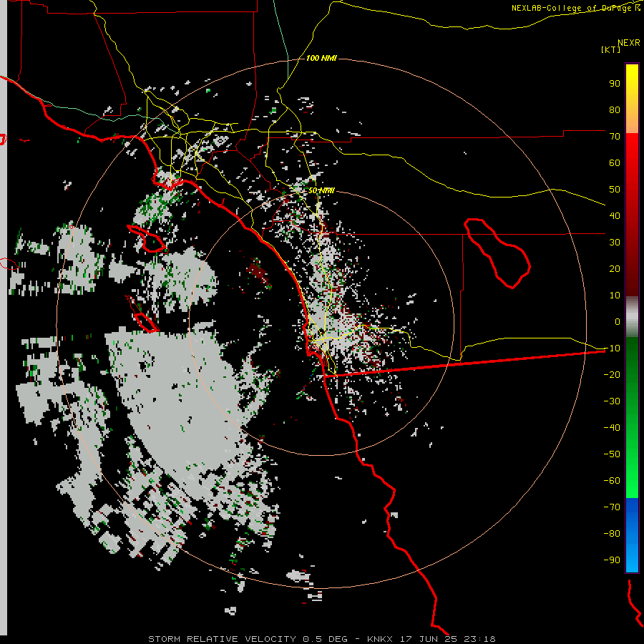Select the -20 value on velocity scale
Image resolution: width=644 pixels, height=644 pixels.
click(612, 374)
